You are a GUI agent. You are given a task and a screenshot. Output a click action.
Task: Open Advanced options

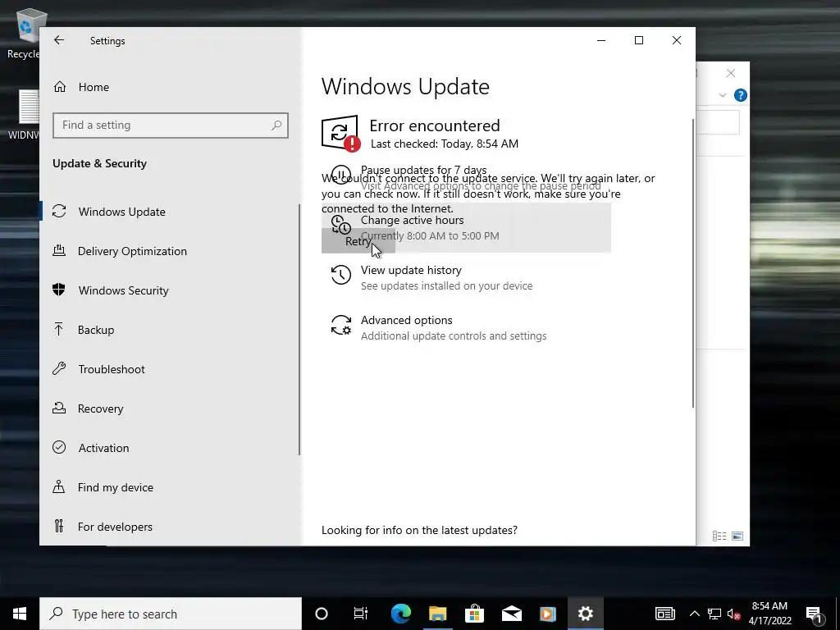pyautogui.click(x=407, y=321)
